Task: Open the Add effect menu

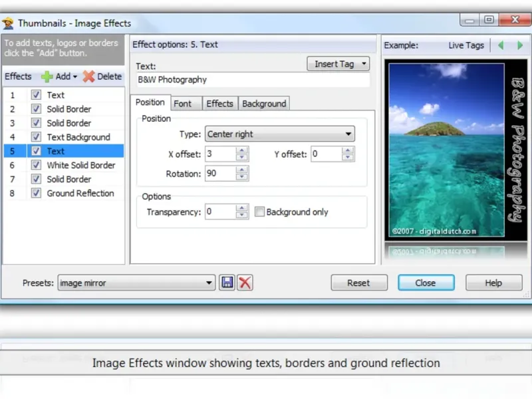Action: [x=59, y=76]
